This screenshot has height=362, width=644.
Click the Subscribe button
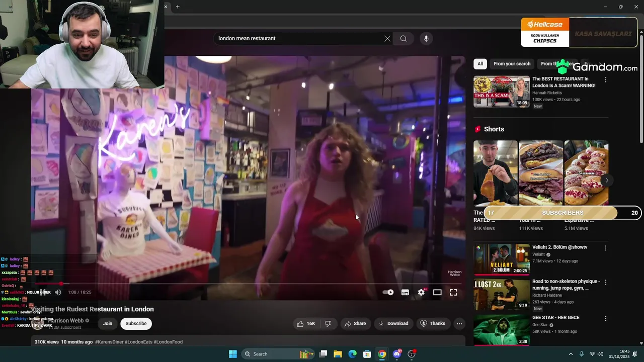point(136,324)
